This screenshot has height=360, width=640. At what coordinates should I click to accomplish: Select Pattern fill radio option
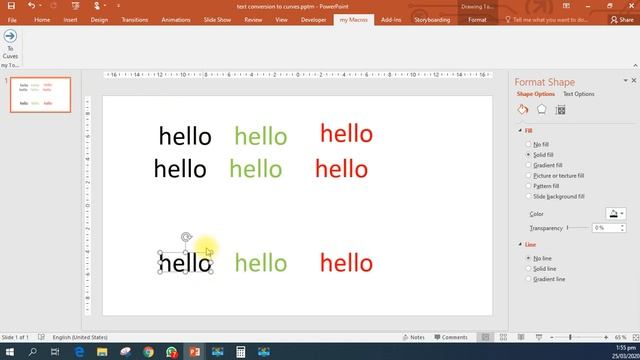(528, 186)
